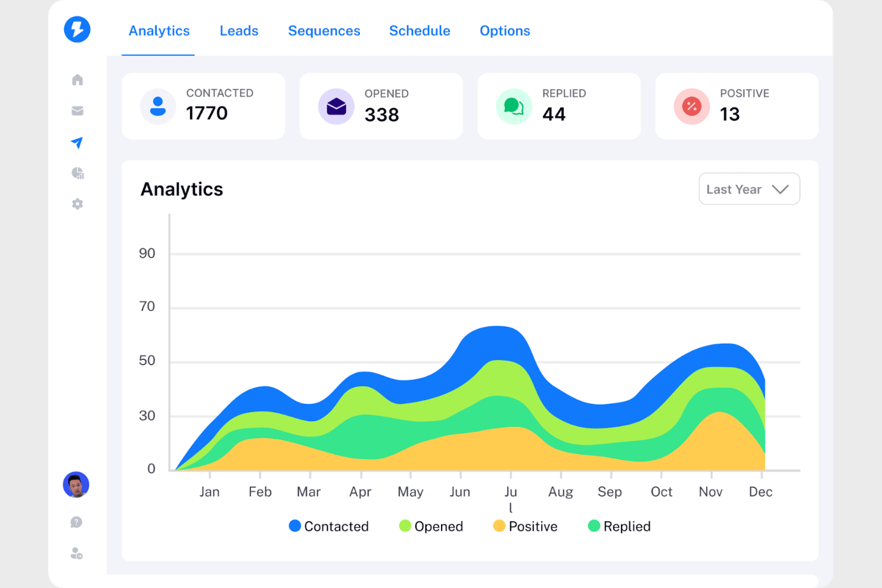Image resolution: width=882 pixels, height=588 pixels.
Task: Open the pie chart reports icon
Action: click(x=77, y=173)
